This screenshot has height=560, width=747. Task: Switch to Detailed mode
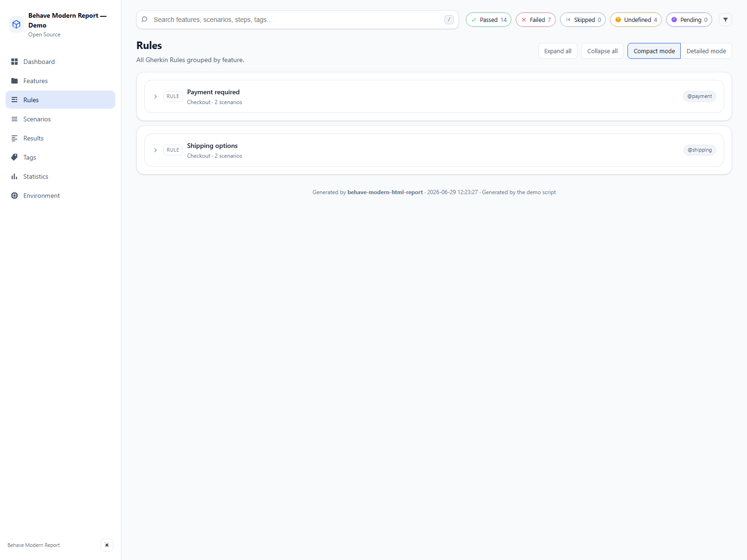(706, 51)
